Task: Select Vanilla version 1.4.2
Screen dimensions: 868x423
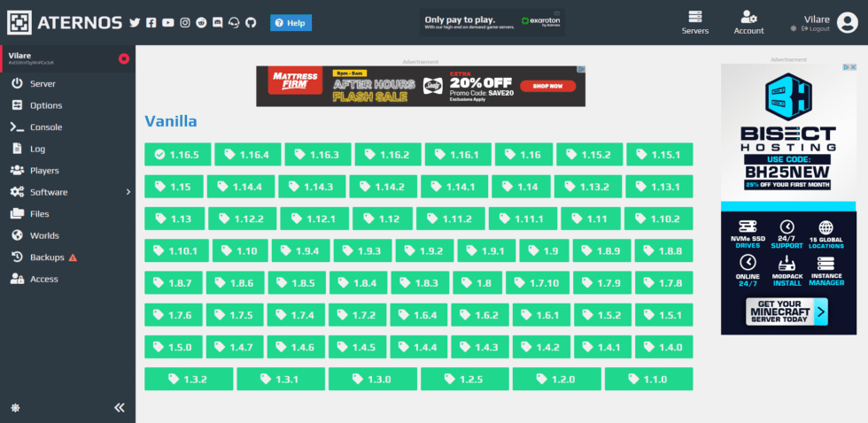Action: point(541,347)
